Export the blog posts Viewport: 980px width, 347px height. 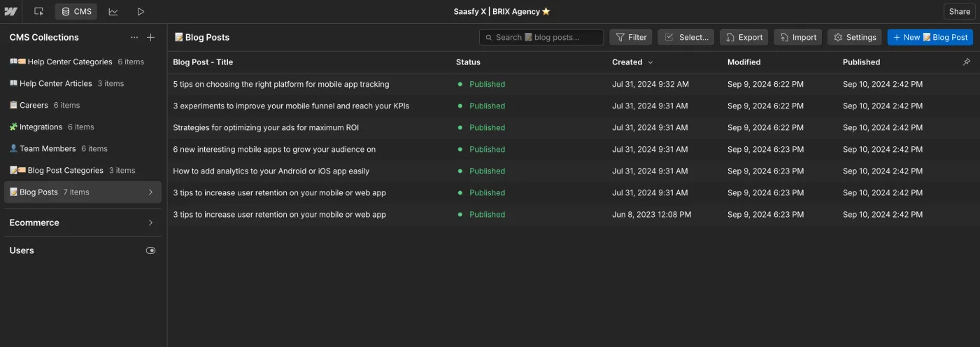tap(744, 37)
